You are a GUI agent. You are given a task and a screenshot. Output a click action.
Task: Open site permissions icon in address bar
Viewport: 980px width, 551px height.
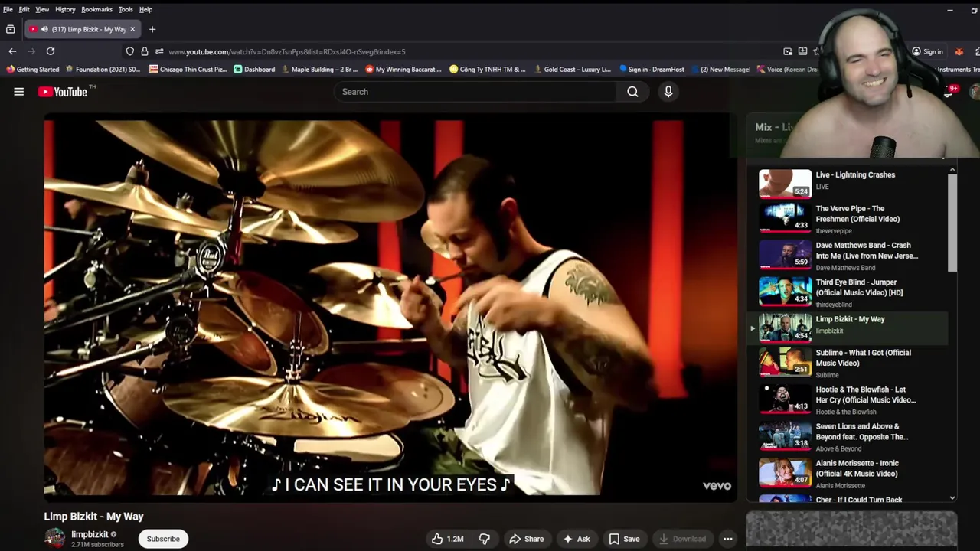coord(159,51)
